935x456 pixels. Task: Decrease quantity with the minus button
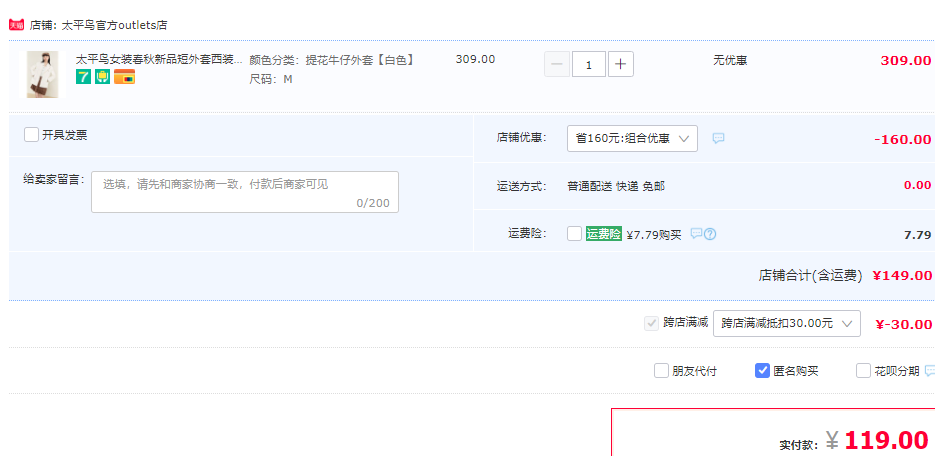[557, 64]
